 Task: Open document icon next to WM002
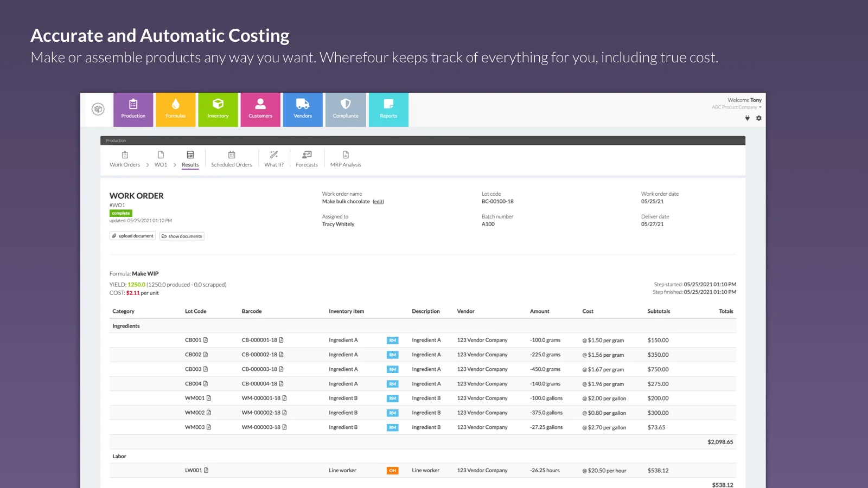pyautogui.click(x=209, y=413)
